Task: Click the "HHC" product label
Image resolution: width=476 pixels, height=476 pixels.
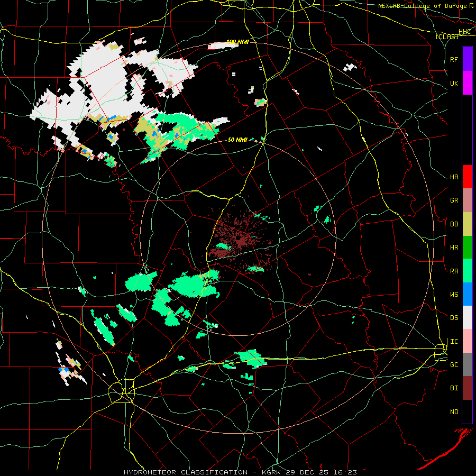Action: pos(464,32)
